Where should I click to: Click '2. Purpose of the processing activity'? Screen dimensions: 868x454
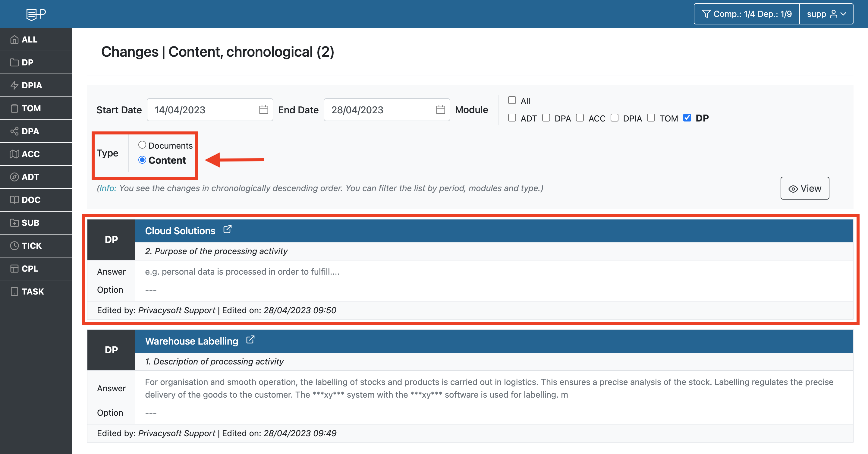tap(216, 251)
